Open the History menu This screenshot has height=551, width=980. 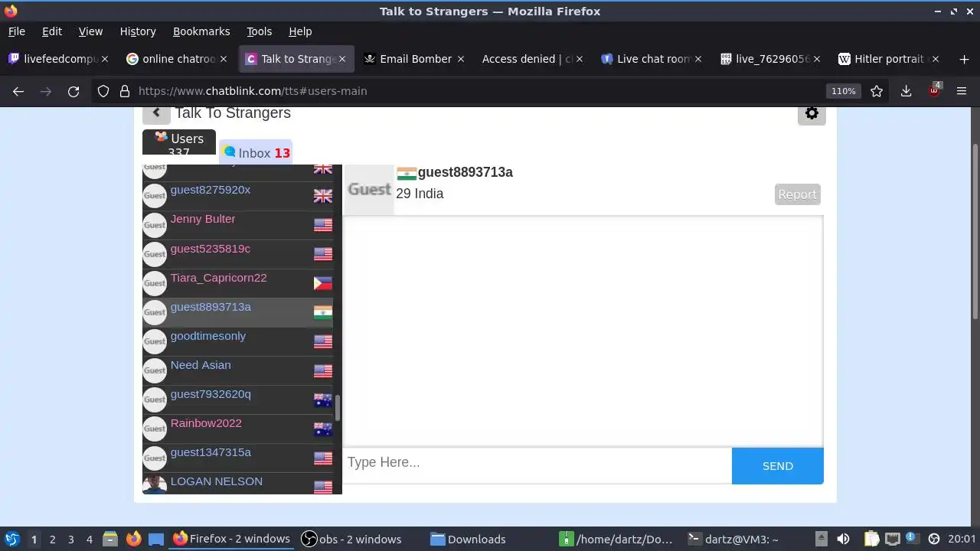click(138, 31)
